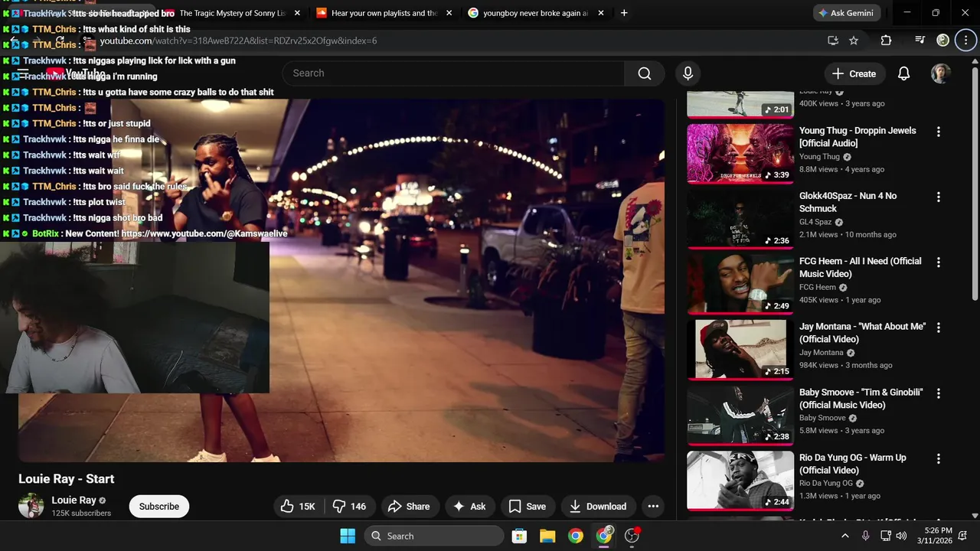Open Chrome's three-dot menu

point(965,41)
